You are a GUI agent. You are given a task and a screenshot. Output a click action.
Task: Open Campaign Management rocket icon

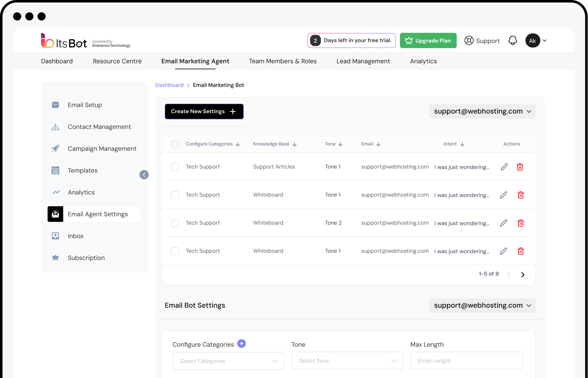55,148
